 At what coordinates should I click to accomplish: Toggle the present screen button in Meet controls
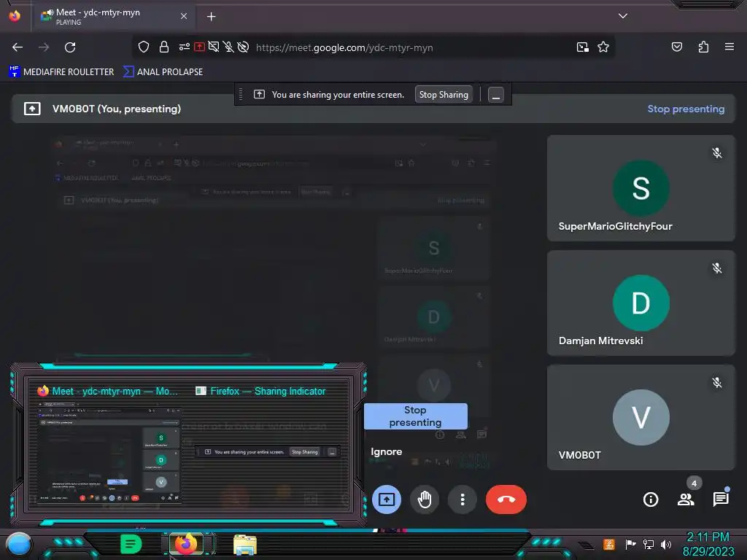tap(387, 499)
